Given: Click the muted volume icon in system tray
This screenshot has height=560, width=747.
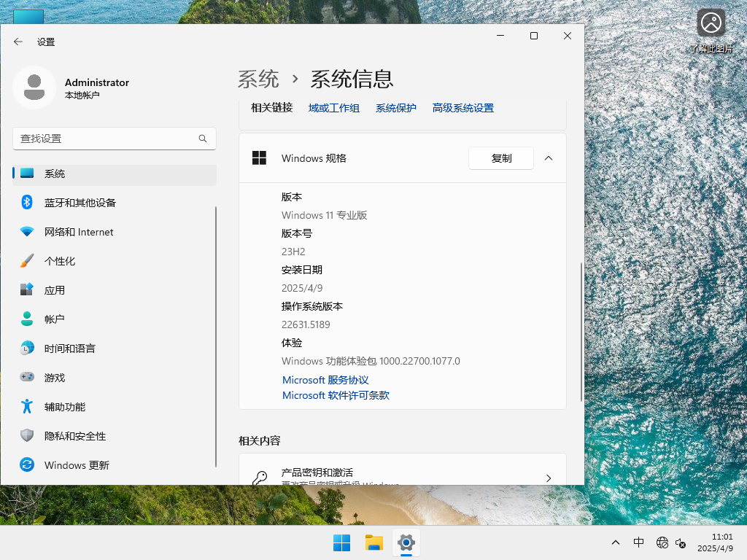Looking at the screenshot, I should point(681,542).
